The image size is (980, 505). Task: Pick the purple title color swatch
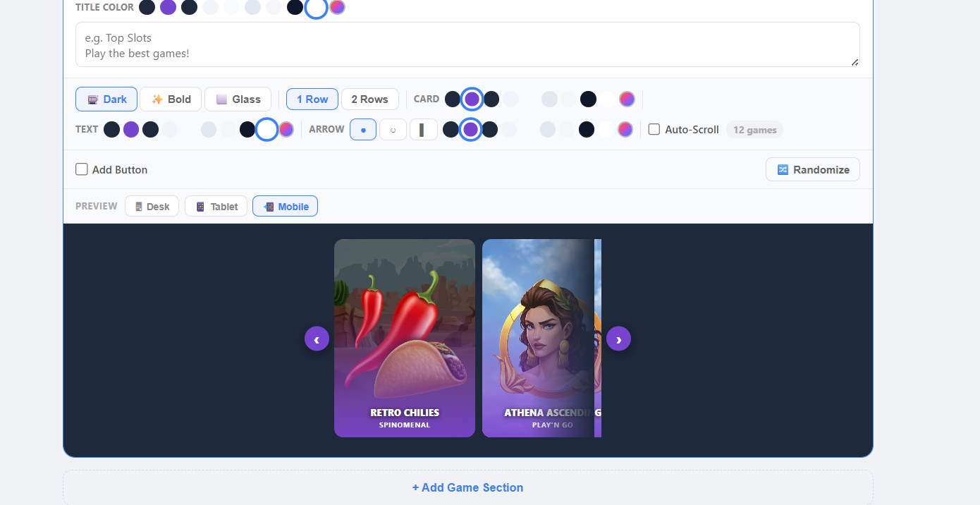pyautogui.click(x=168, y=7)
